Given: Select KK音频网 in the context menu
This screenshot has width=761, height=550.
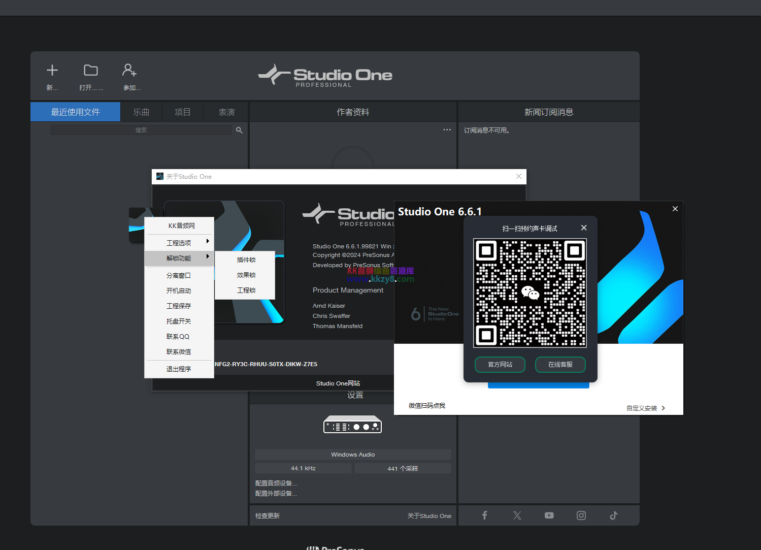Looking at the screenshot, I should point(179,226).
